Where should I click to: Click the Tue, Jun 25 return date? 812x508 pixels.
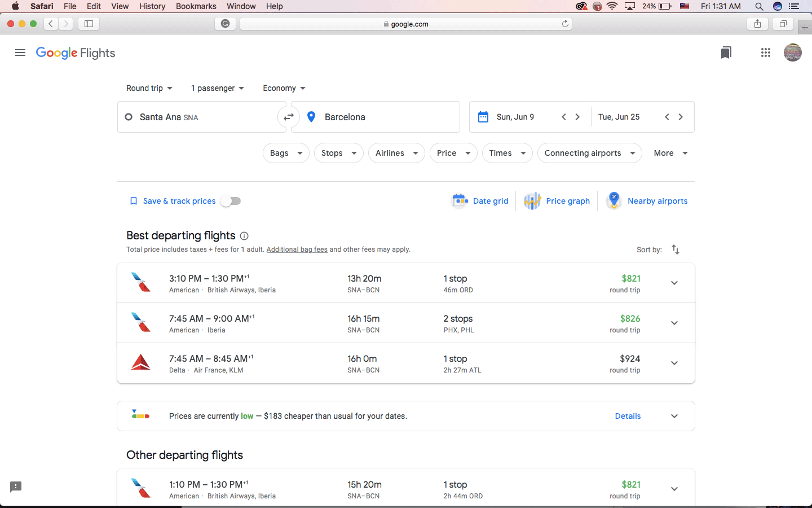coord(619,117)
